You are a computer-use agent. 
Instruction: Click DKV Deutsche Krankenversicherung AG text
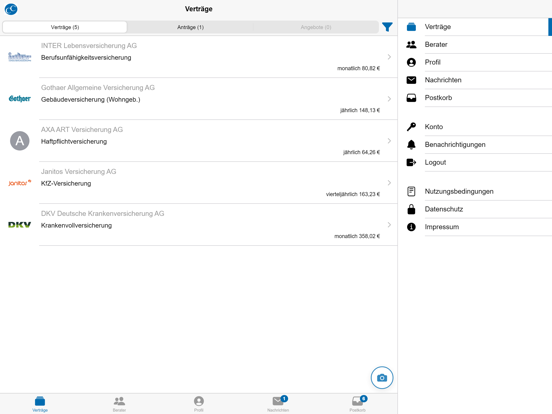(102, 214)
